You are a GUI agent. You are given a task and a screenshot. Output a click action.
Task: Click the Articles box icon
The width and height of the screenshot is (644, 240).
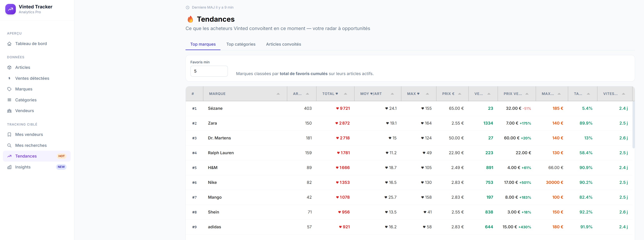tap(9, 67)
